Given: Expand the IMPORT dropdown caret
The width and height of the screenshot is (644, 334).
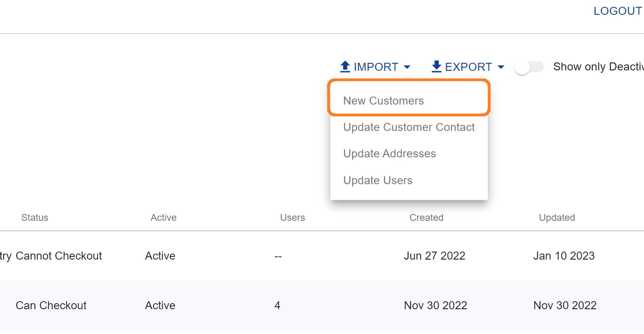Looking at the screenshot, I should click(x=407, y=67).
